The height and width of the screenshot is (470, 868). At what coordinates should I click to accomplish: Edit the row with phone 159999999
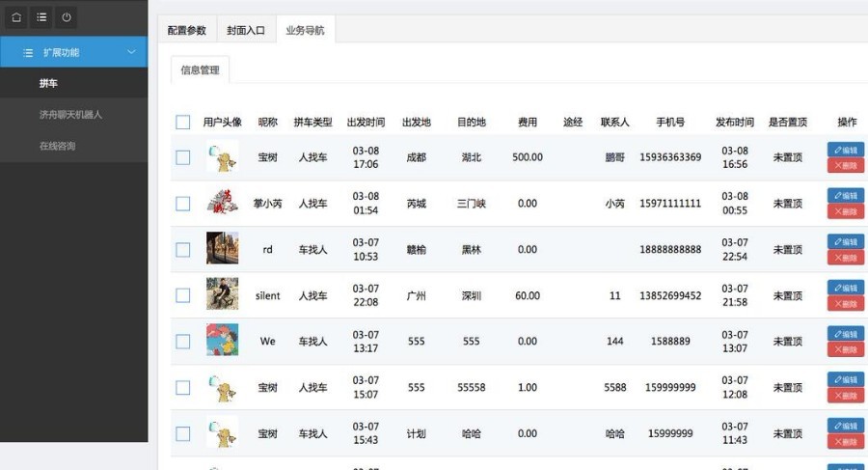tap(846, 379)
